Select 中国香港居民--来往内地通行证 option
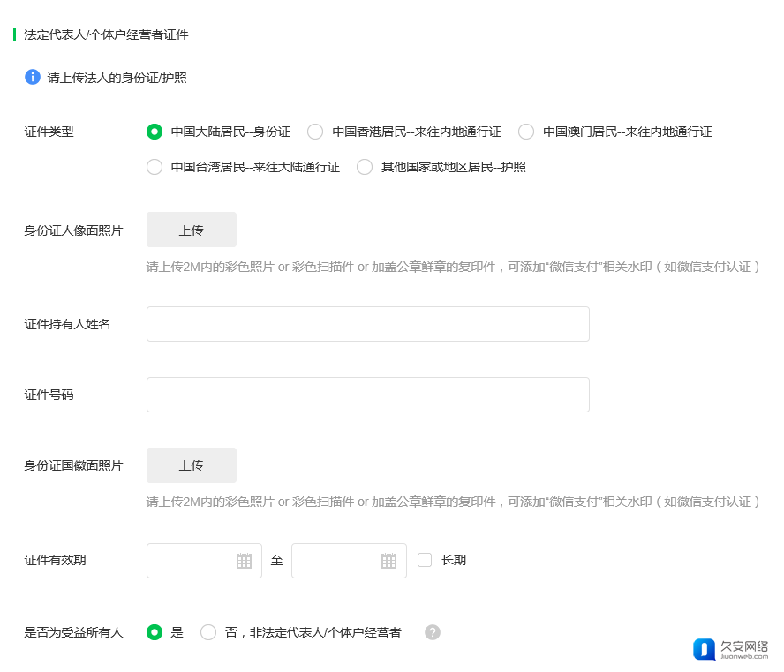784x672 pixels. click(315, 132)
